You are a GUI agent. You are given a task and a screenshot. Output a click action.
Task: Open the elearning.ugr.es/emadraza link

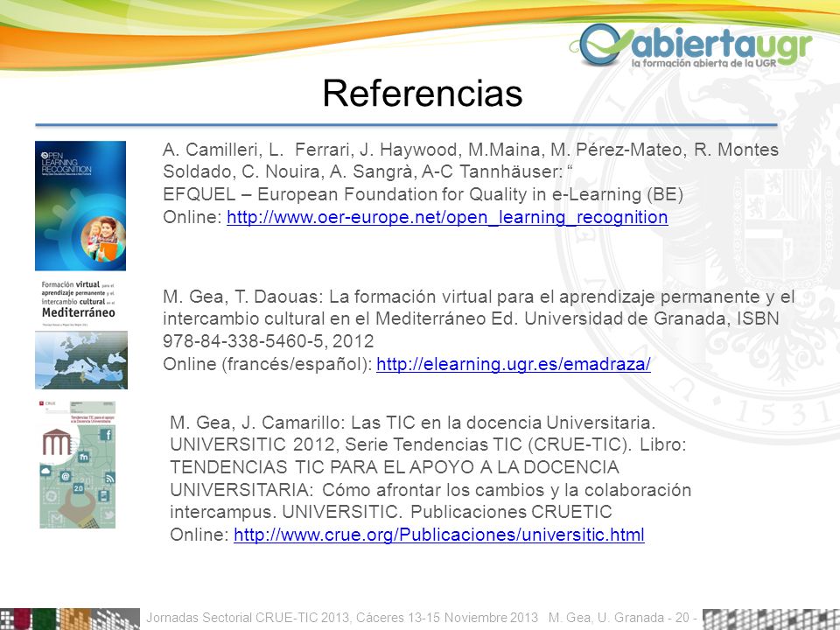click(514, 364)
